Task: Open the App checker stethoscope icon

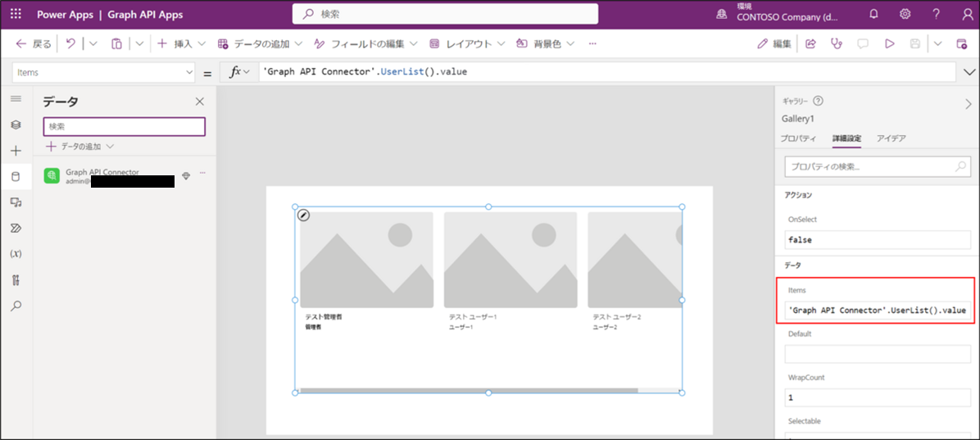Action: (x=837, y=43)
